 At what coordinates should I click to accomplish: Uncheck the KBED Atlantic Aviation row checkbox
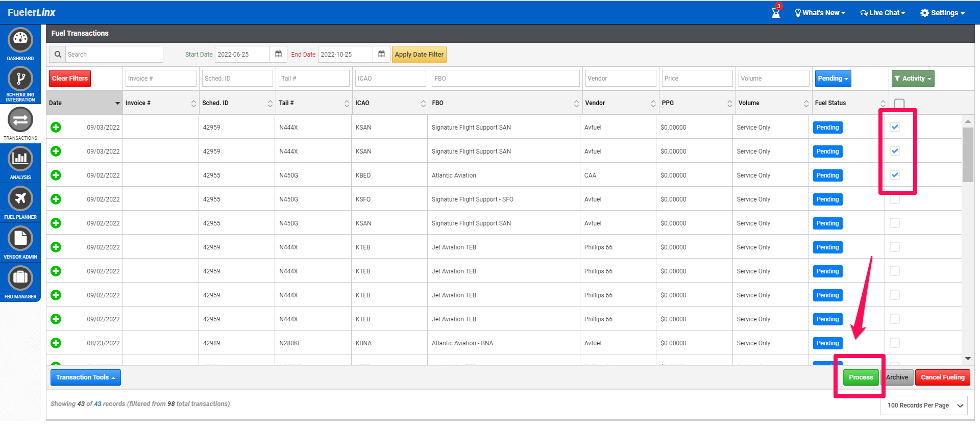[895, 175]
